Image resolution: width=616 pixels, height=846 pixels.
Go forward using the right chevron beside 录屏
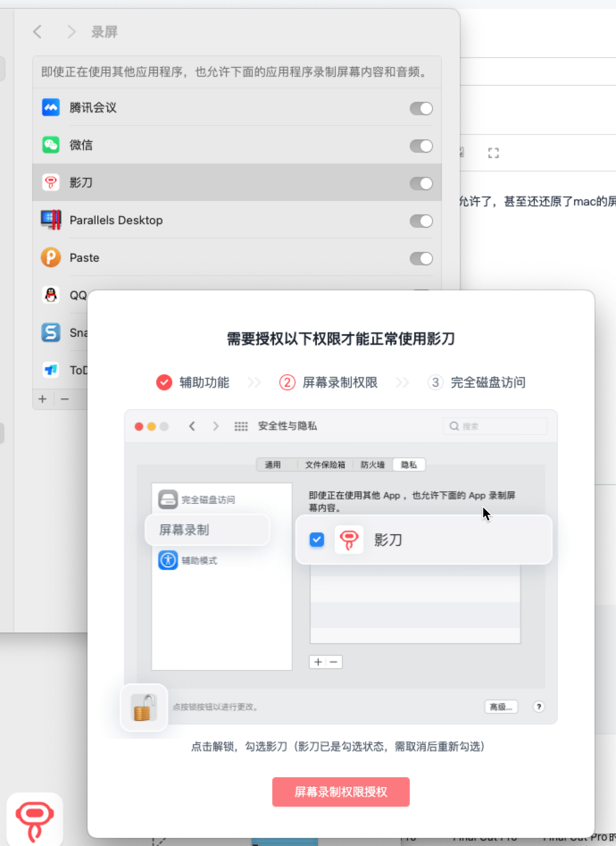click(x=71, y=32)
